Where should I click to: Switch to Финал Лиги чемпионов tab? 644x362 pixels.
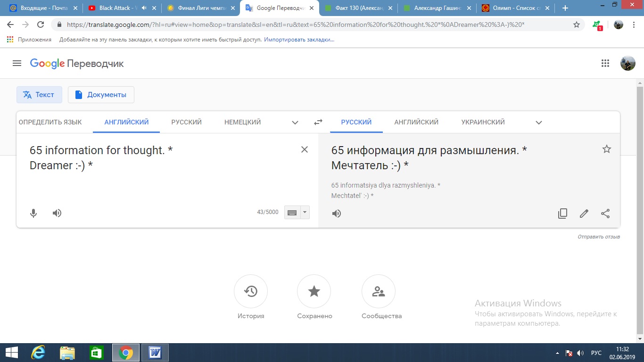[201, 8]
